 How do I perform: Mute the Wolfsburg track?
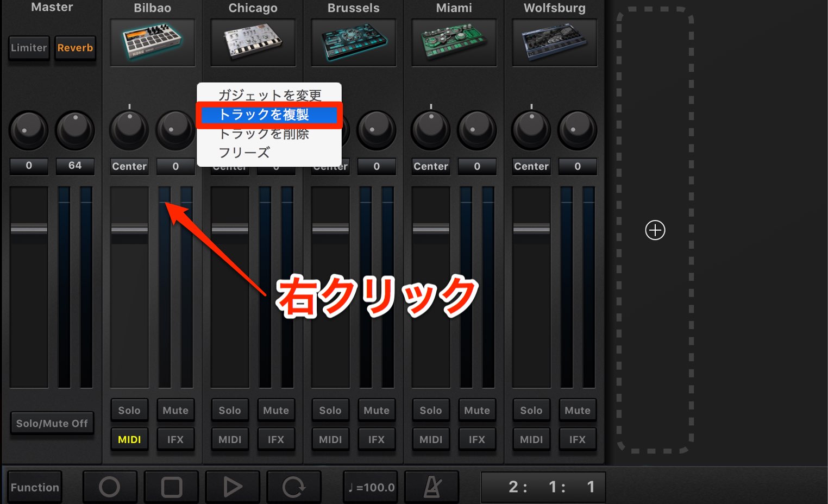pos(578,411)
